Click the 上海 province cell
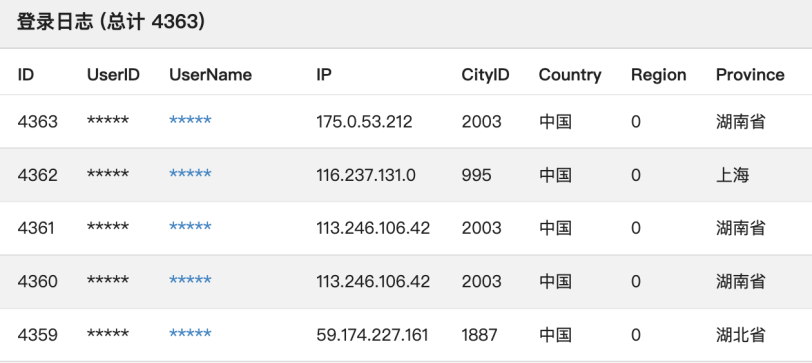 [732, 175]
